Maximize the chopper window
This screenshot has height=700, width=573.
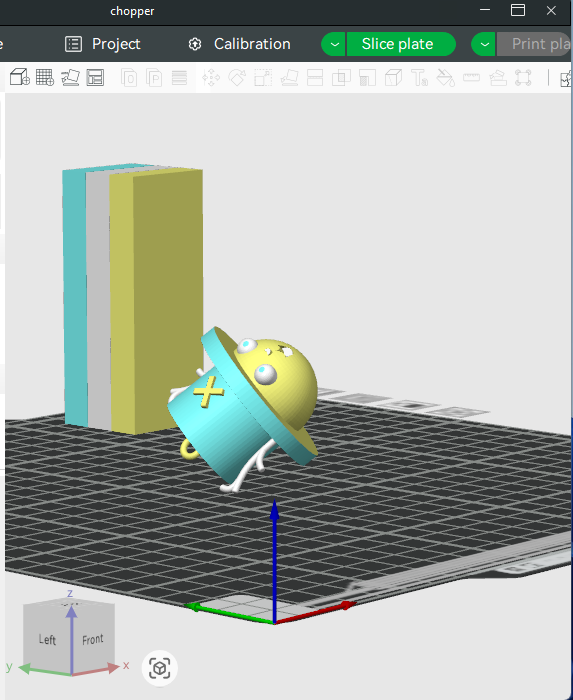[518, 10]
